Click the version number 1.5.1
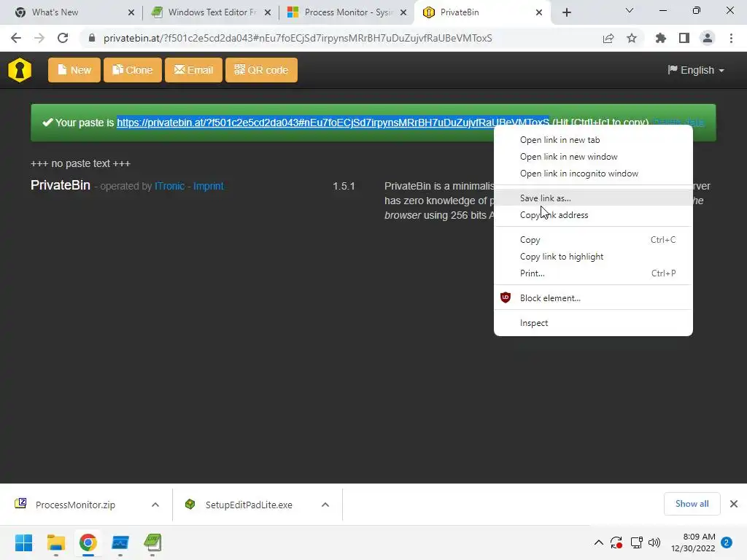Viewport: 747px width, 560px height. (x=344, y=186)
